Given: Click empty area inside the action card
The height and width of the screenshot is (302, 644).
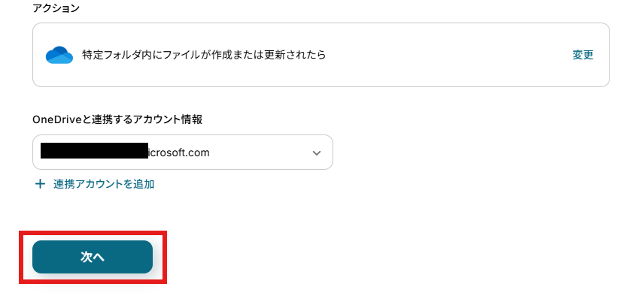Looking at the screenshot, I should pos(451,55).
